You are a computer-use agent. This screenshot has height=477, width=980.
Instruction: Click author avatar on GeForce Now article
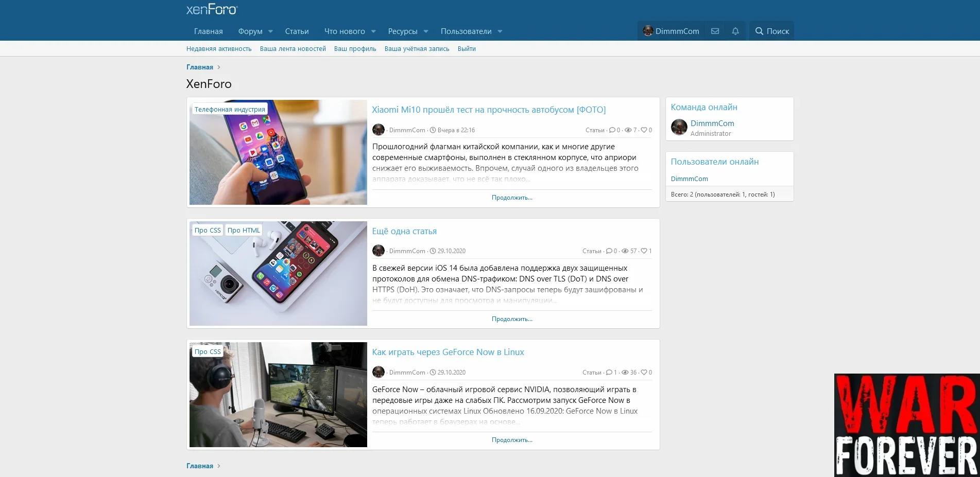(x=379, y=372)
